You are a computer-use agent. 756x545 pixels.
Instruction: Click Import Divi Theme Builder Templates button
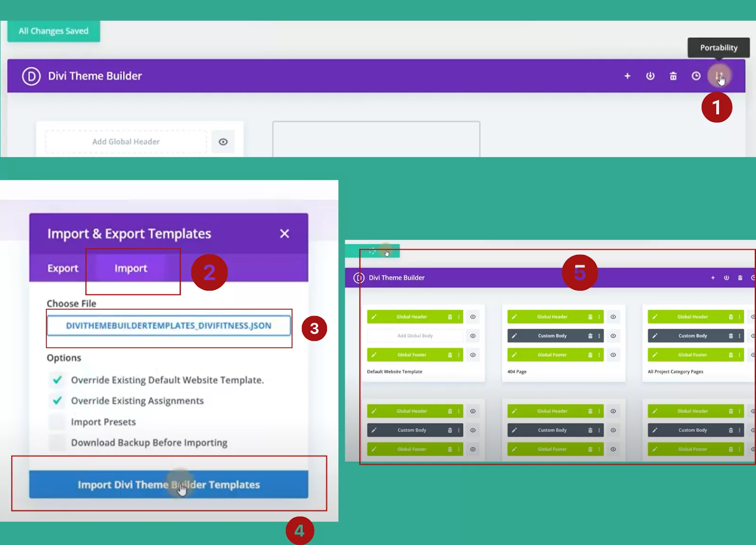(169, 484)
